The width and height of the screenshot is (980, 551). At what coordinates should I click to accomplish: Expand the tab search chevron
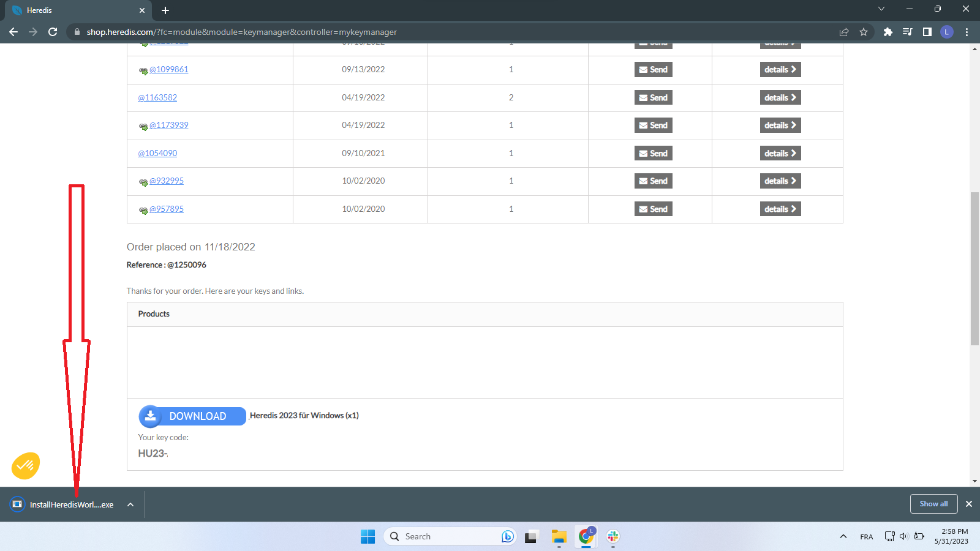tap(881, 9)
